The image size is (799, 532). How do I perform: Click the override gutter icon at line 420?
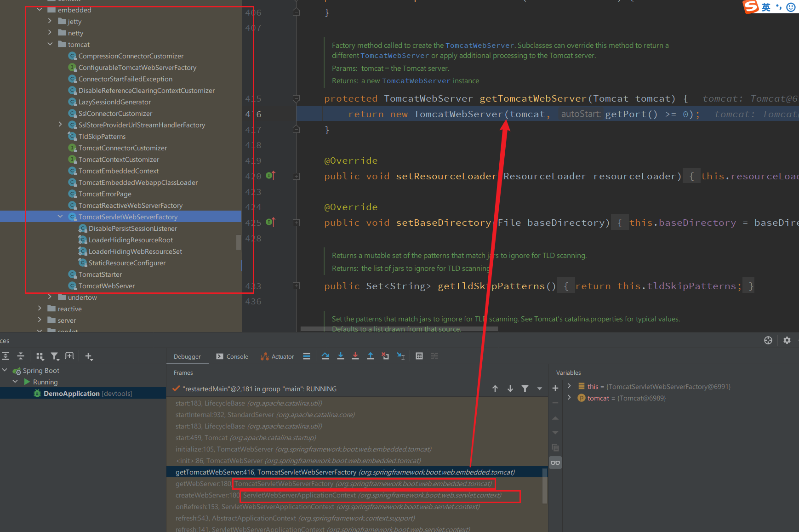point(270,176)
